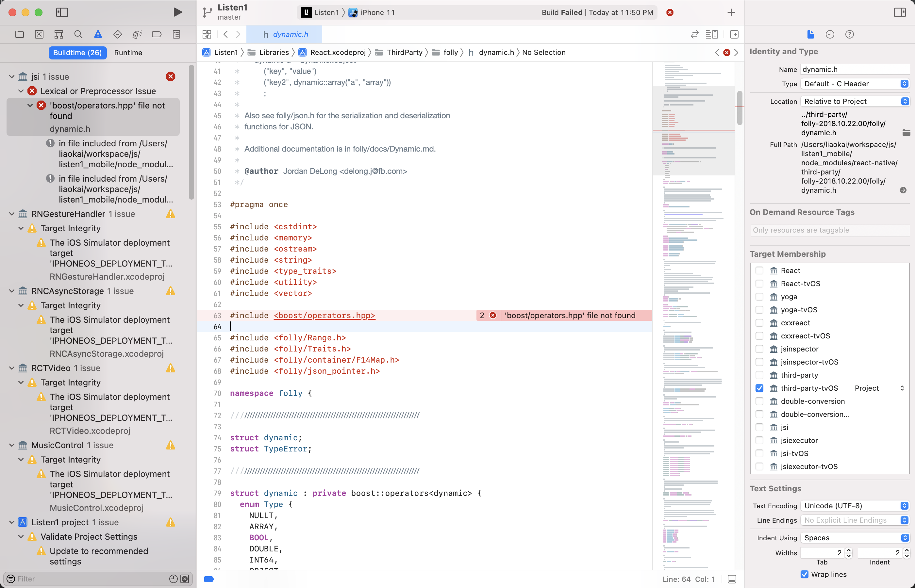Click folly in the breadcrumb path
The height and width of the screenshot is (588, 915).
(450, 52)
